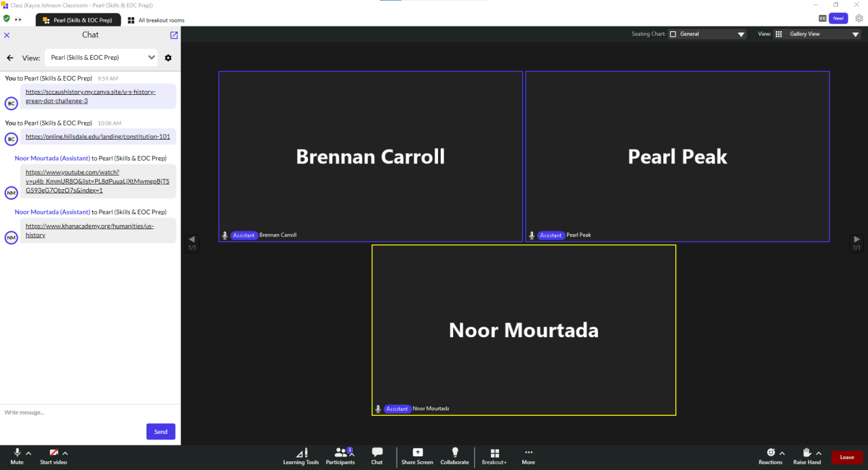The image size is (868, 470).
Task: Click the Write message input field
Action: click(90, 412)
